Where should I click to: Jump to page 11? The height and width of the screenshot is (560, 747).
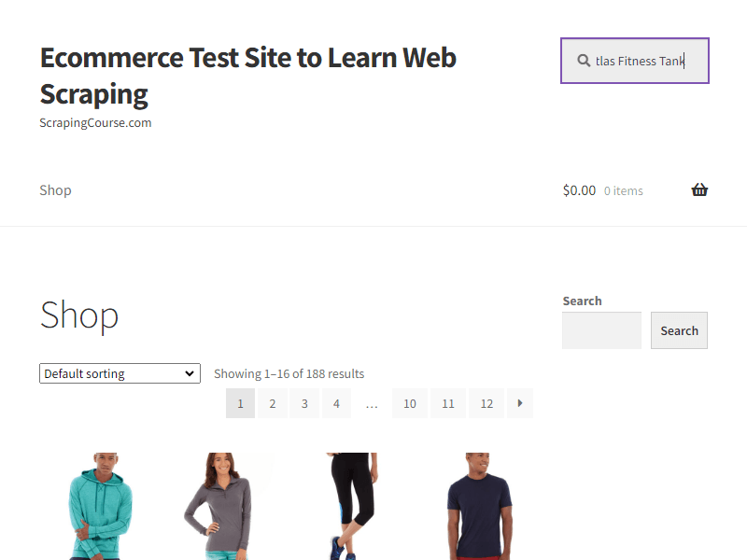tap(448, 403)
